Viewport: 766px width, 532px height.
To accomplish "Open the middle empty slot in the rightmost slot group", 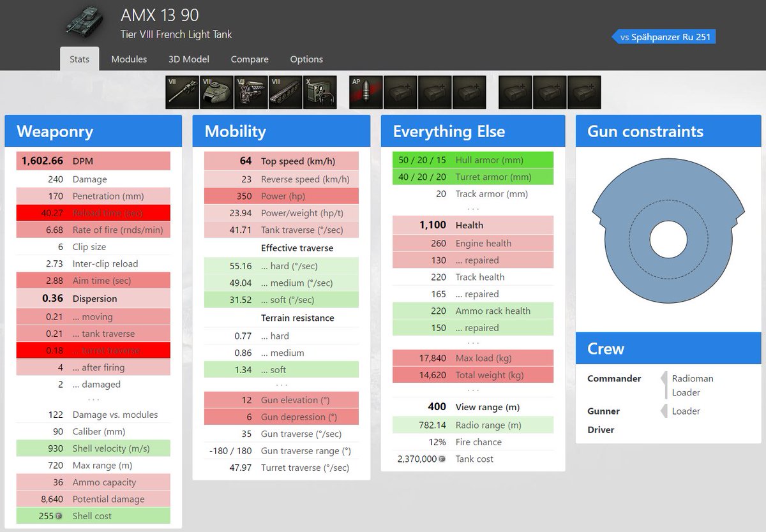I will click(550, 92).
